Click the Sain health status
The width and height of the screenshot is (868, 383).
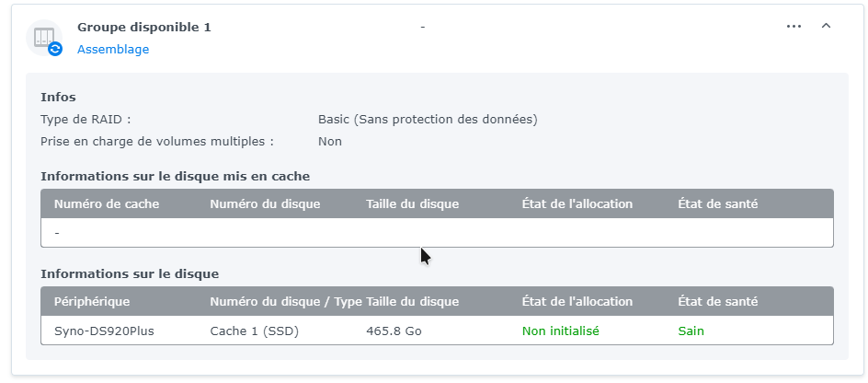coord(691,331)
